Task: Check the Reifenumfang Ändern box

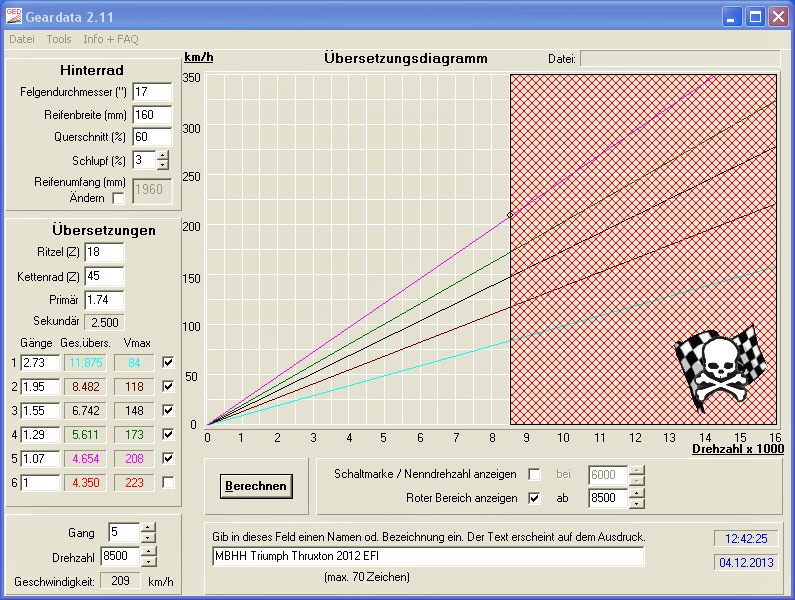Action: pos(118,198)
